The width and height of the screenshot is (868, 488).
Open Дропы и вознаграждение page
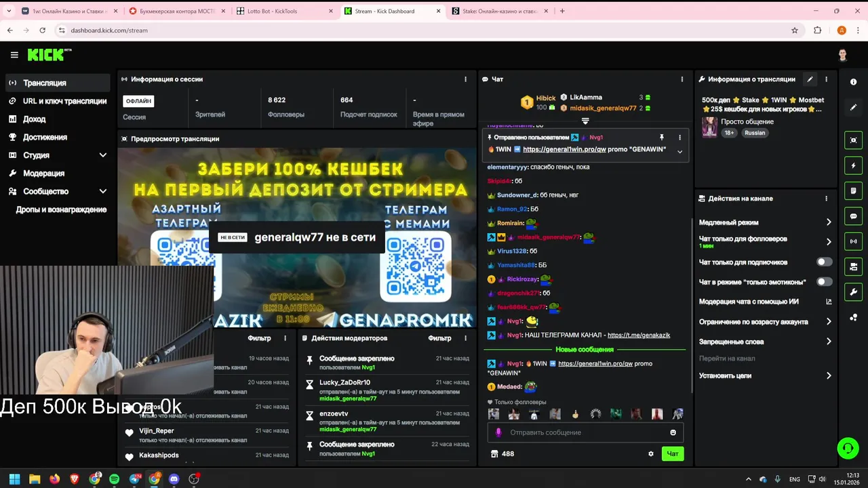pos(61,209)
